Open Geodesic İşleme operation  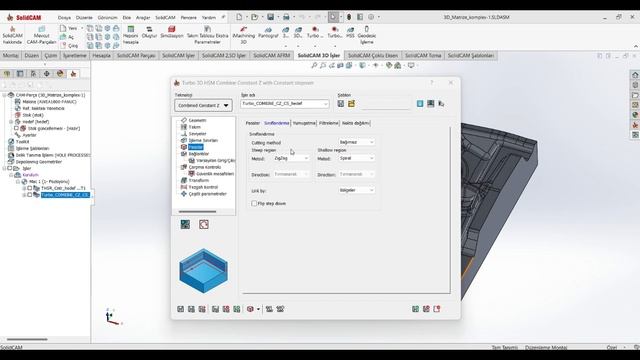[x=367, y=35]
